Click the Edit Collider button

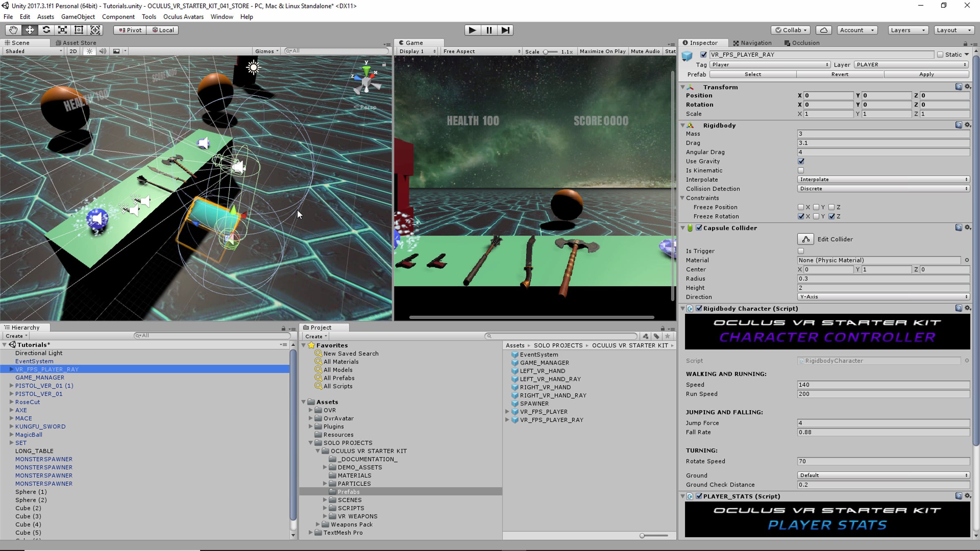click(805, 239)
